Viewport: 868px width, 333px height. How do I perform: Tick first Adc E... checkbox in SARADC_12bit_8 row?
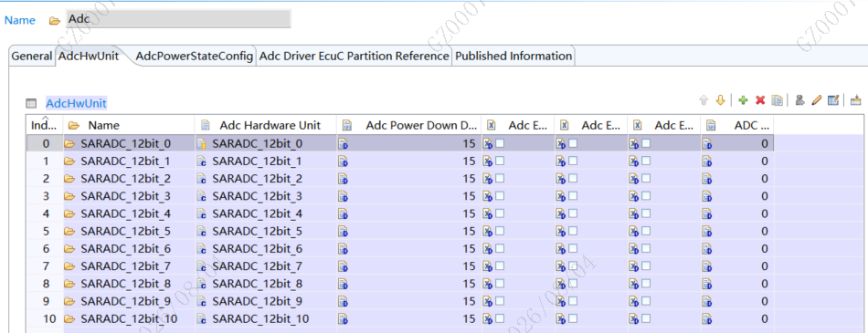[x=500, y=285]
